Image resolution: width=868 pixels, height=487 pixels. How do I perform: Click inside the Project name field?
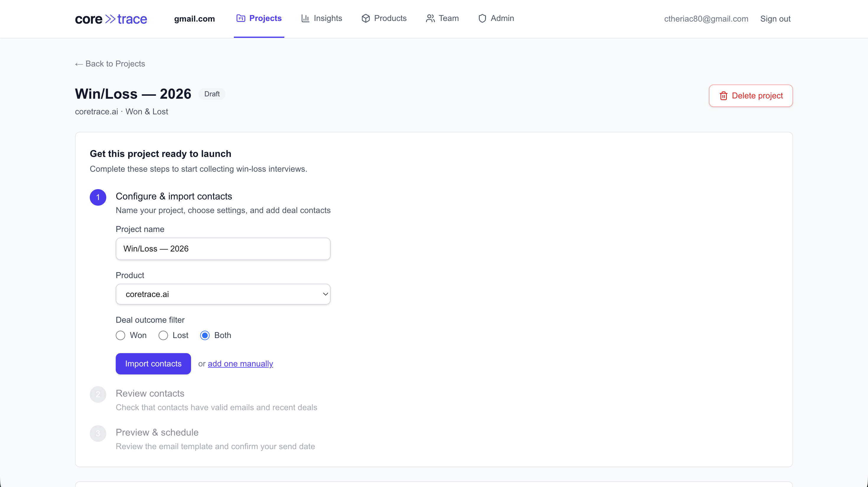pos(223,249)
